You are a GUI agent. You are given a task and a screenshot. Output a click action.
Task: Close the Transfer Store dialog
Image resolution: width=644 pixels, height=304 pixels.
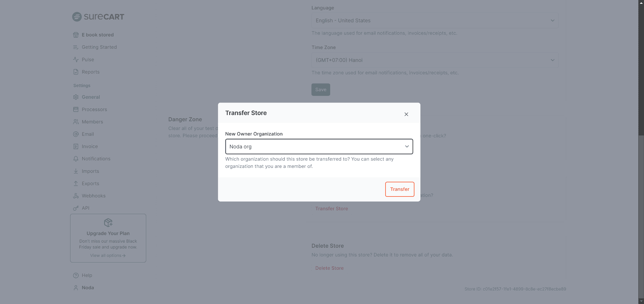coord(406,114)
